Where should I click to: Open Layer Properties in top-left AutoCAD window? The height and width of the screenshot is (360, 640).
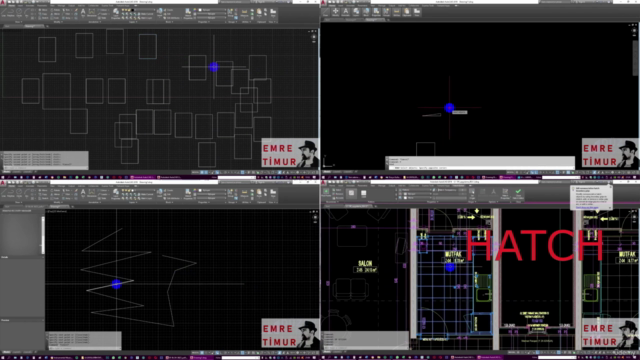pyautogui.click(x=116, y=14)
